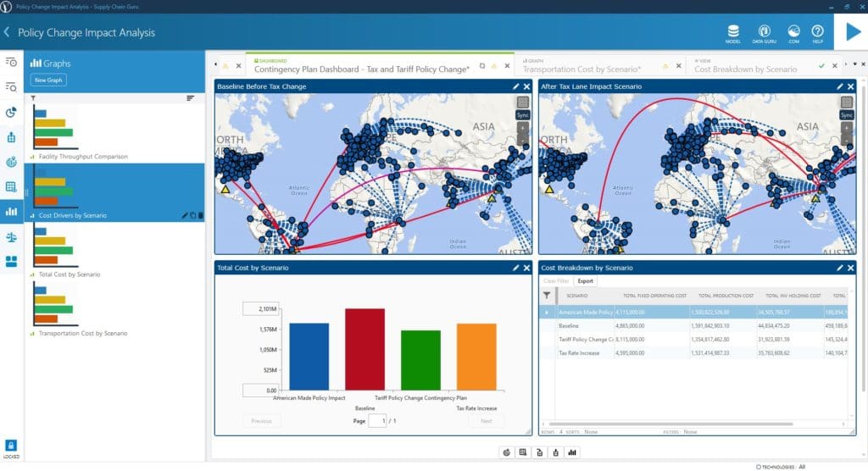This screenshot has height=471, width=868.
Task: Click Export in Cost Breakdown panel
Action: [585, 281]
